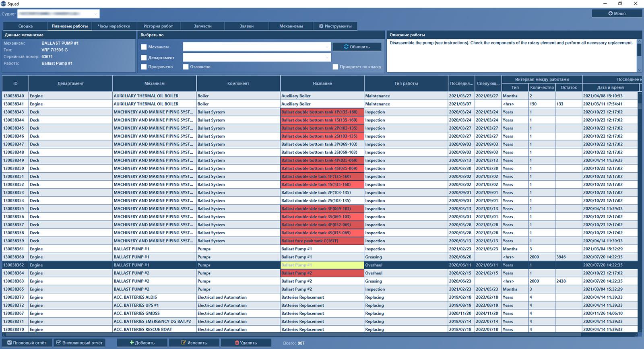Screen dimensions: 644x349
Task: Go to the Часы наработки tab
Action: click(x=114, y=26)
